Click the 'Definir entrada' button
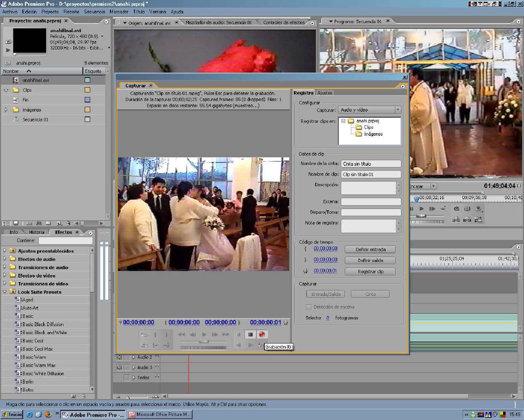 (x=370, y=249)
